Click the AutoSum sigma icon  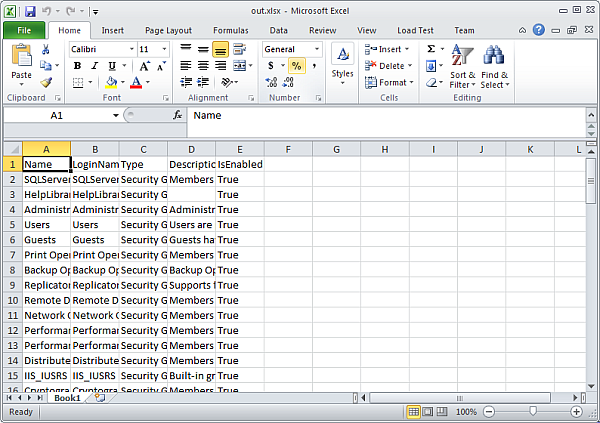coord(431,49)
